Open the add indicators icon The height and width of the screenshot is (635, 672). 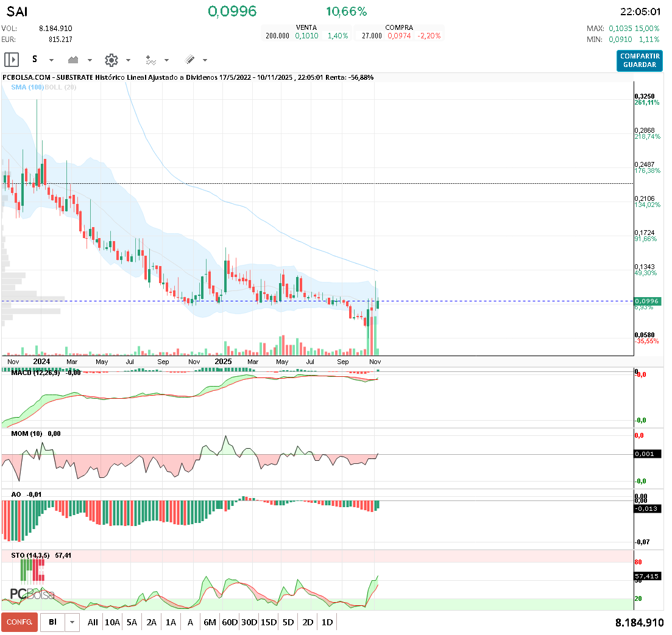coord(151,60)
